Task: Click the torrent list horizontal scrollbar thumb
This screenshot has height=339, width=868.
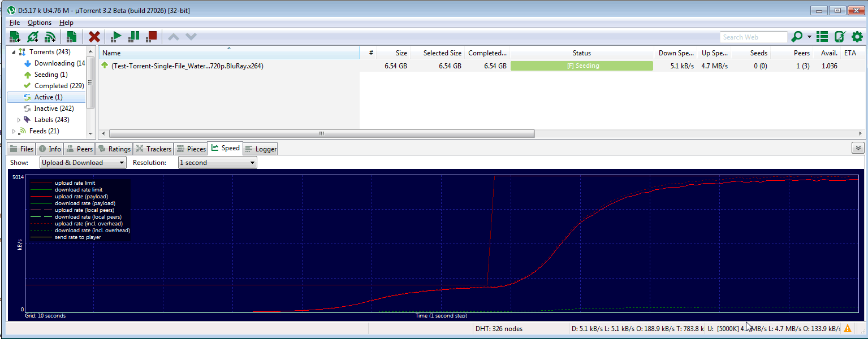Action: coord(322,134)
